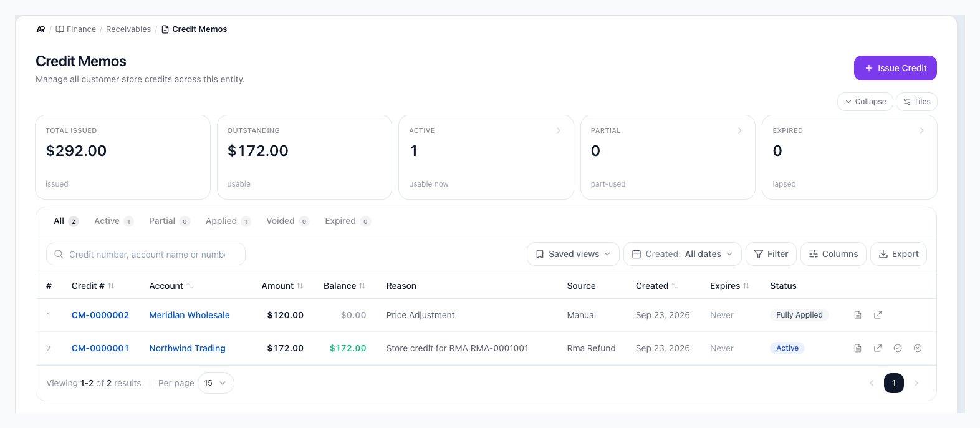
Task: Click the 'Store credit for RMA RMA-0001001' cell
Action: point(458,348)
